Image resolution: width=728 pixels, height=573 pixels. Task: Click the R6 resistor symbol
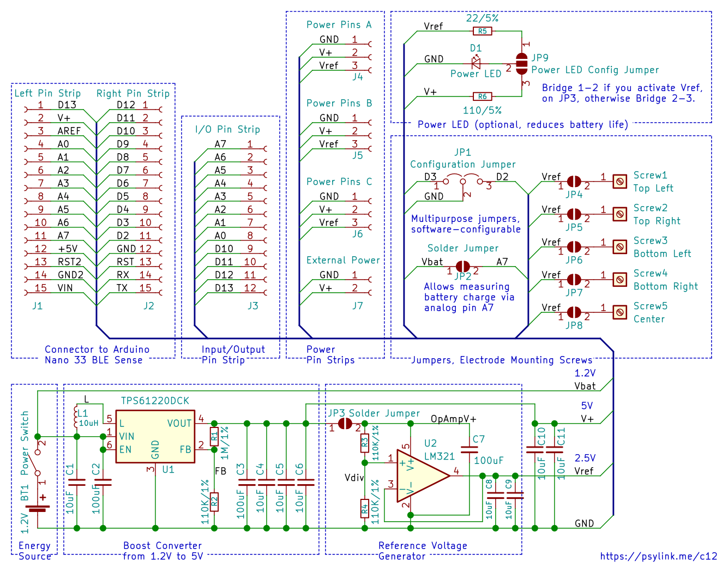[482, 96]
